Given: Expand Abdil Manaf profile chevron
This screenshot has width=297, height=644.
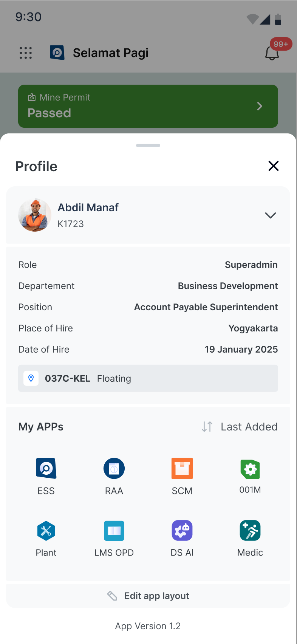Looking at the screenshot, I should (x=271, y=215).
